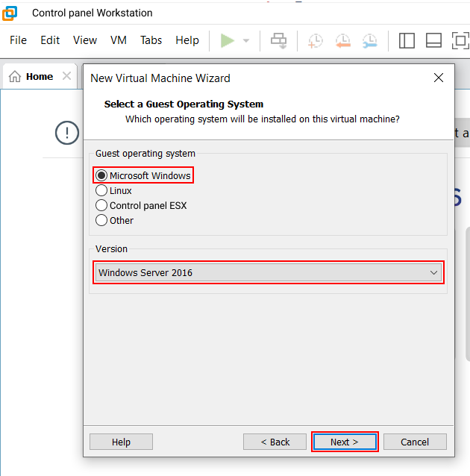Open the VM menu
This screenshot has width=470, height=476.
(x=118, y=40)
